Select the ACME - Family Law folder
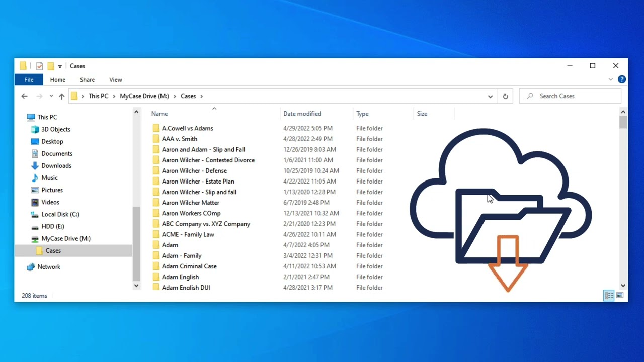 coord(188,234)
